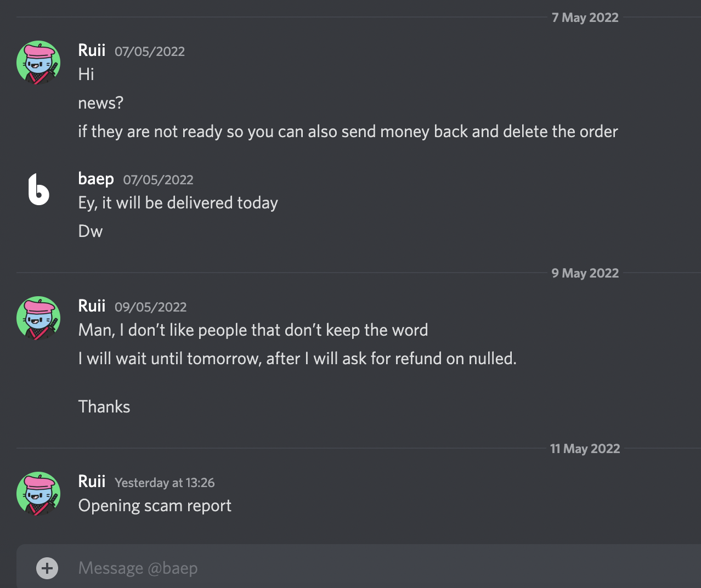This screenshot has height=588, width=701.
Task: Click the 'Dw' message from baep
Action: pos(91,231)
